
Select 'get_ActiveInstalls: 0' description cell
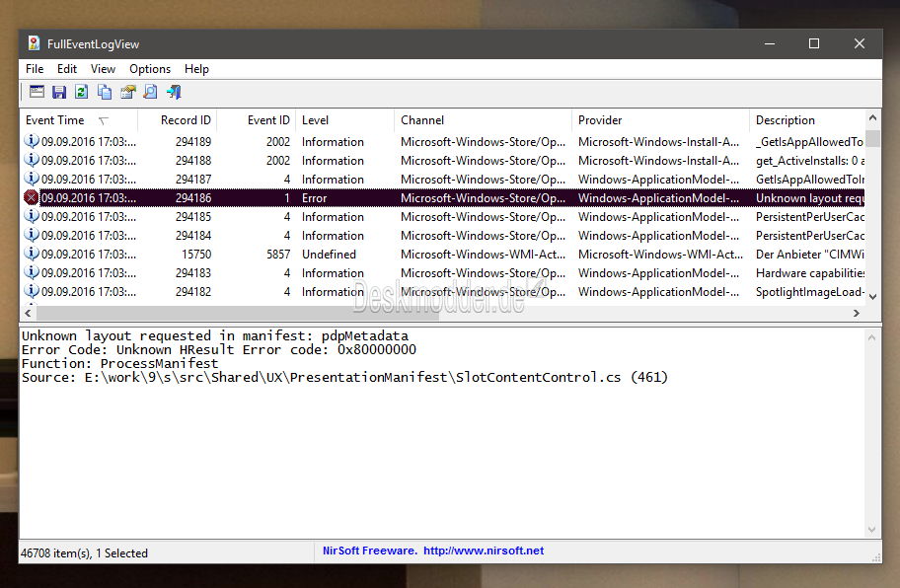coord(810,161)
